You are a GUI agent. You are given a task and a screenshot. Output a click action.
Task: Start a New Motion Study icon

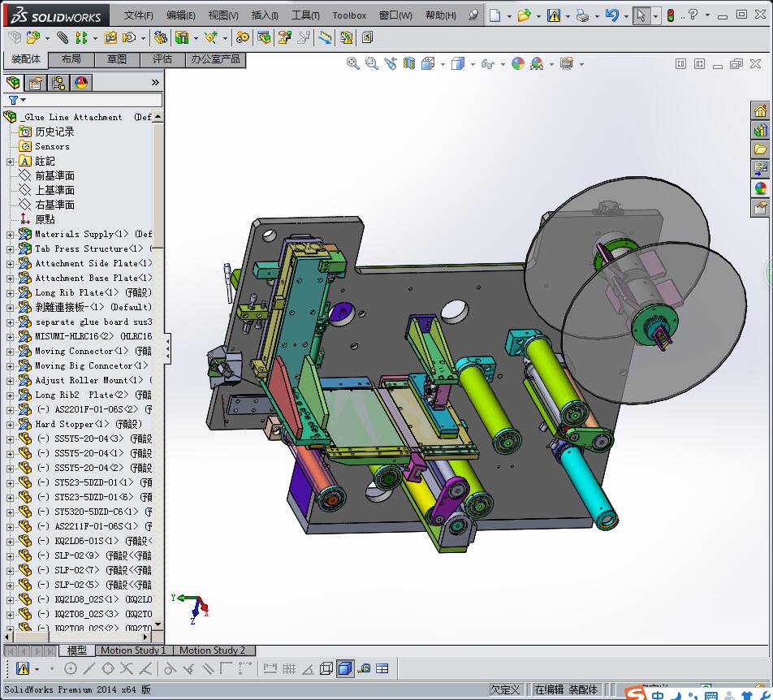(242, 37)
